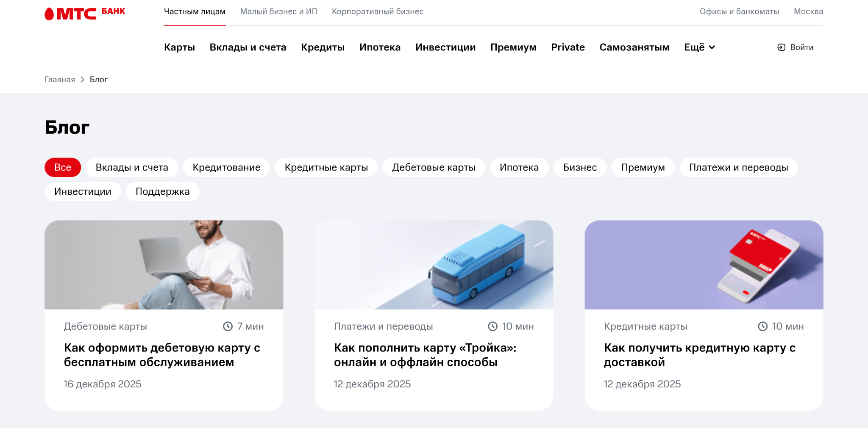The width and height of the screenshot is (868, 428).
Task: Expand the Ещё dropdown menu
Action: (699, 47)
